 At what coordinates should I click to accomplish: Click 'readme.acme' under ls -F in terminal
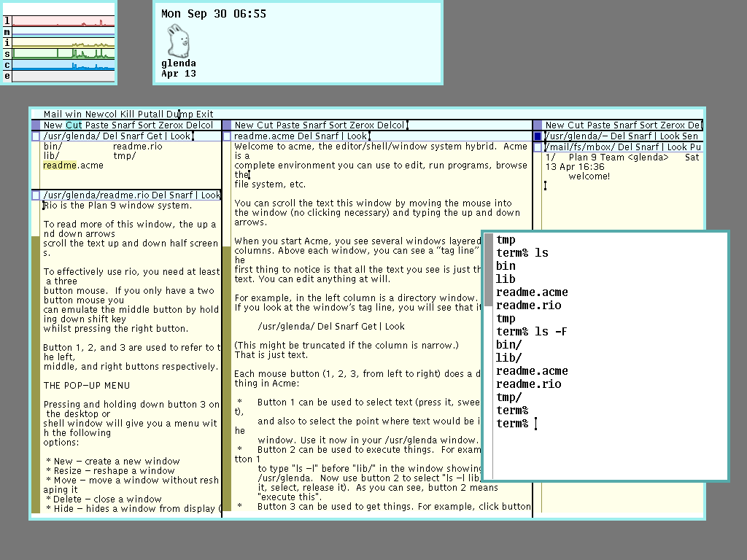532,371
